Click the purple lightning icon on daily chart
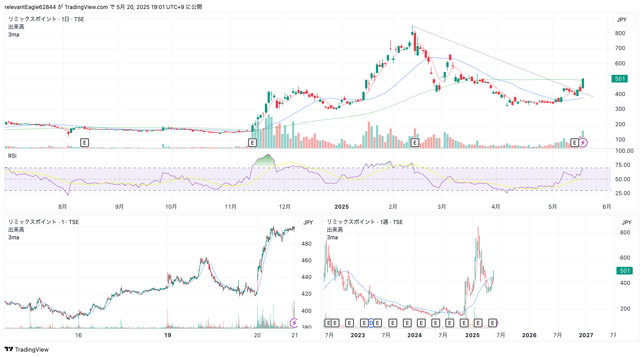Viewport: 644px width, 357px height. tap(583, 143)
